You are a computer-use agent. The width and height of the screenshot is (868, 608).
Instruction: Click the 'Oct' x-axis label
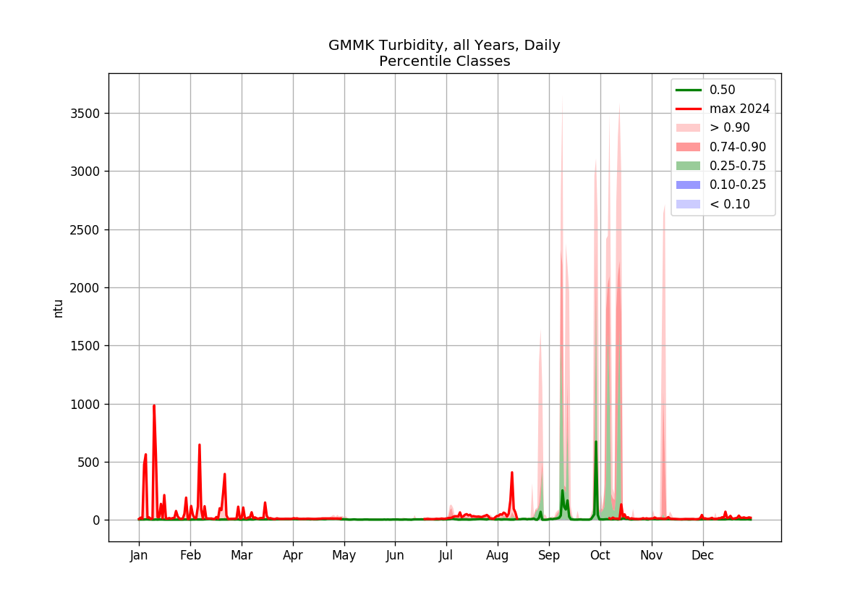(x=600, y=556)
